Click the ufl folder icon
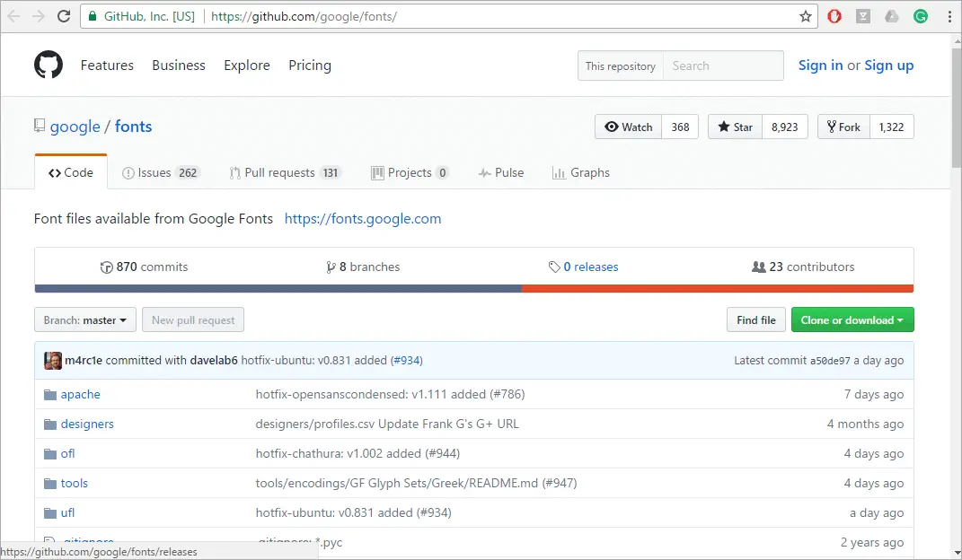 (x=50, y=512)
